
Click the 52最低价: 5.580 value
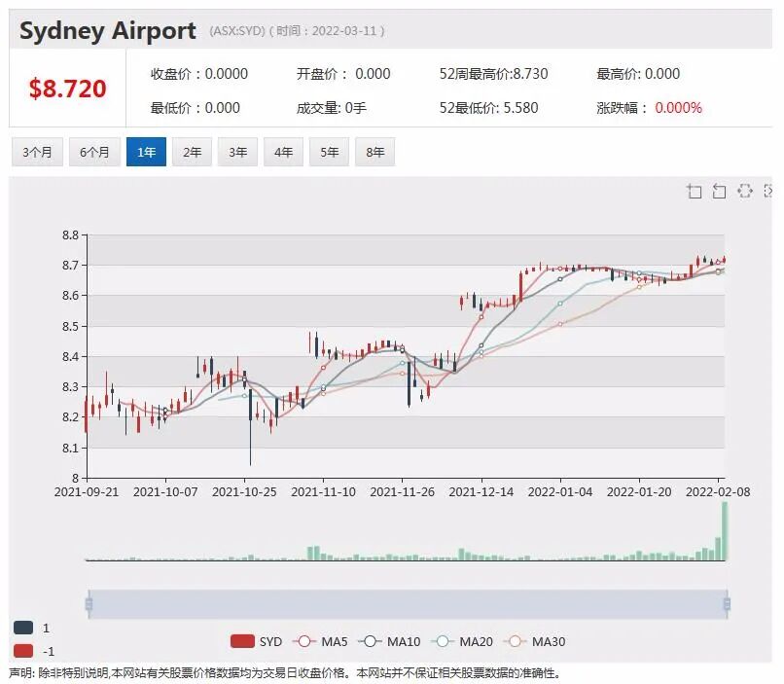488,108
